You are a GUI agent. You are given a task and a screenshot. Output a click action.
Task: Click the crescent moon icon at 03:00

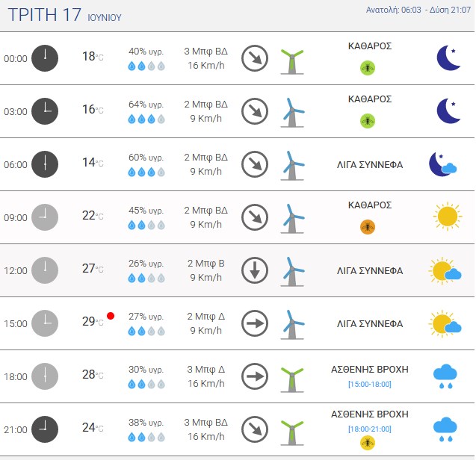(449, 111)
